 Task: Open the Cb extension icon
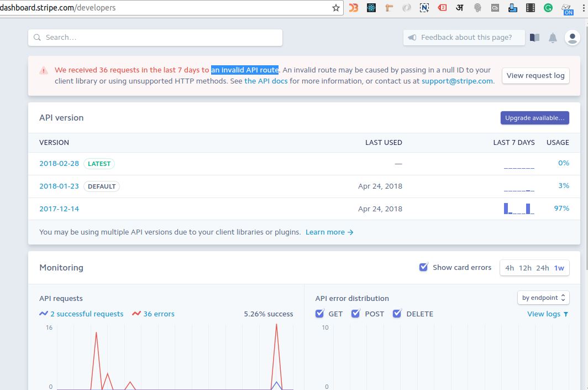(495, 8)
